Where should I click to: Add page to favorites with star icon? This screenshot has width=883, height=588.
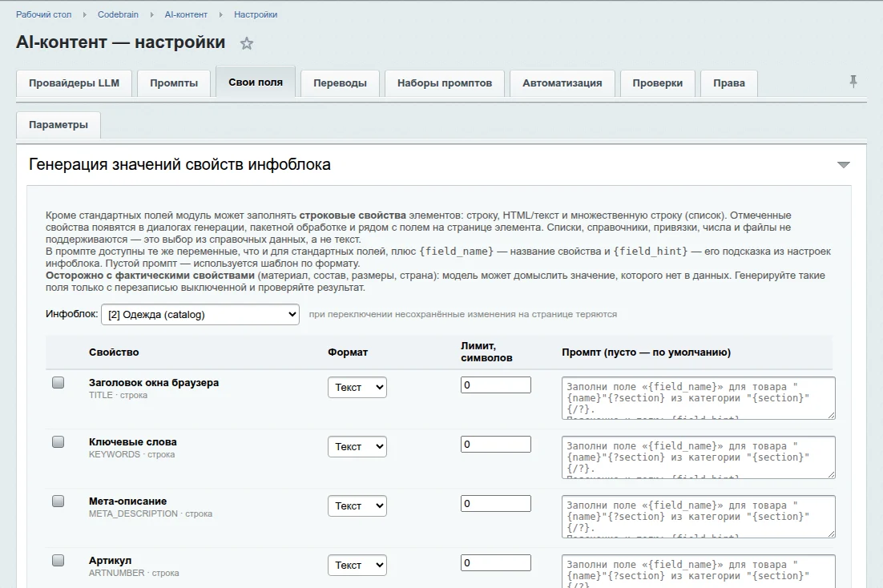tap(247, 43)
